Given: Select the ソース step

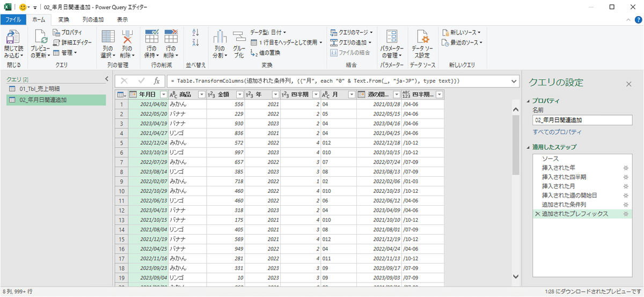Looking at the screenshot, I should click(x=582, y=159).
